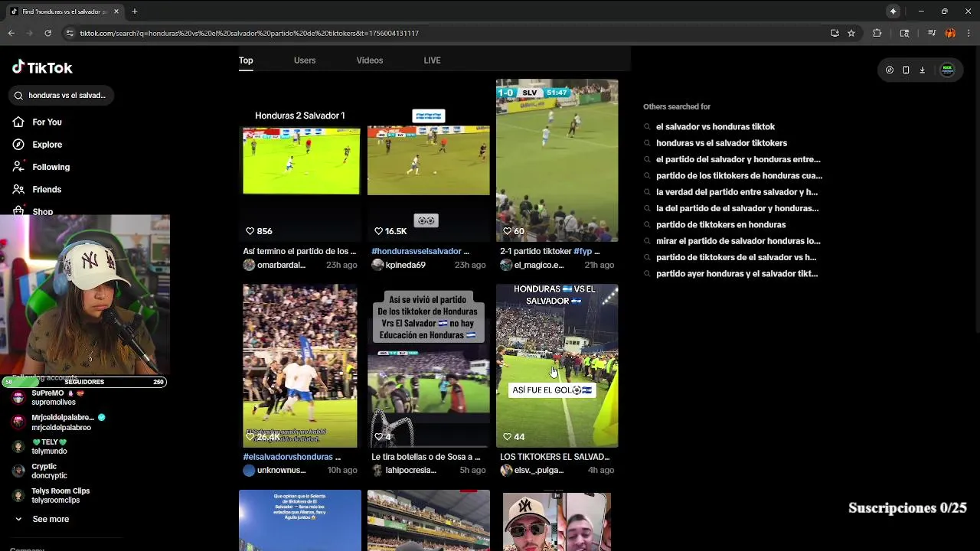Click the browser address bar URL
Viewport: 980px width, 551px height.
(250, 34)
